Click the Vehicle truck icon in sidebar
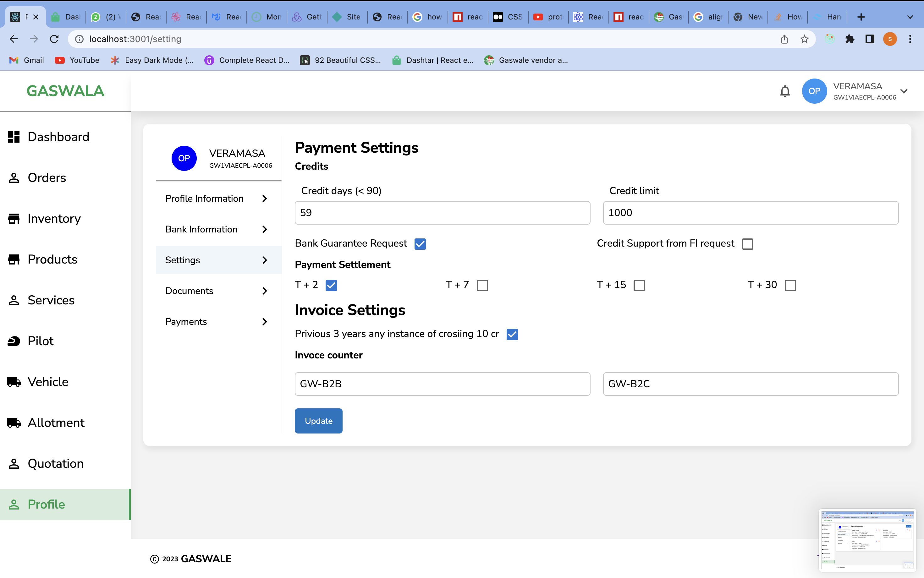 (x=14, y=382)
